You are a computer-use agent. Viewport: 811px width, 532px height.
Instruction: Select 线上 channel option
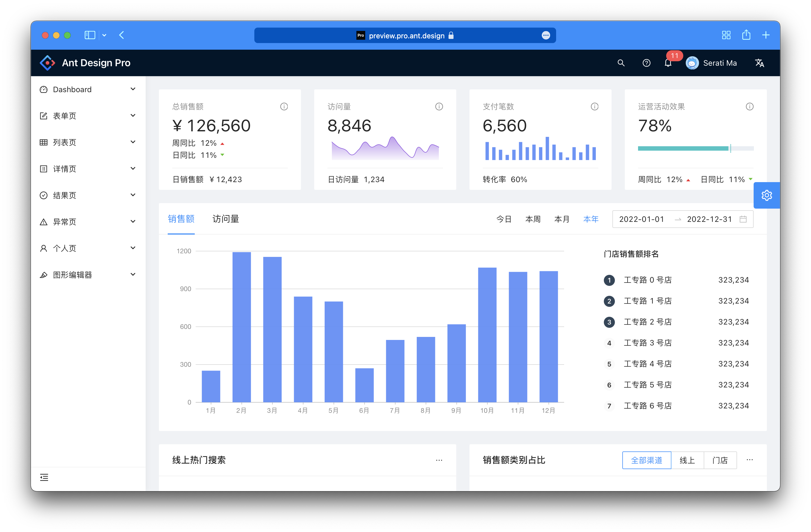[687, 460]
